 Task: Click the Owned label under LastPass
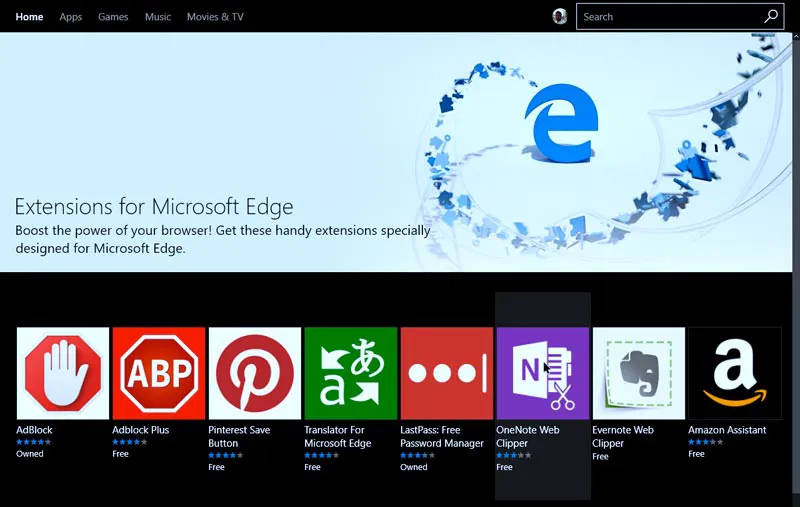point(414,467)
